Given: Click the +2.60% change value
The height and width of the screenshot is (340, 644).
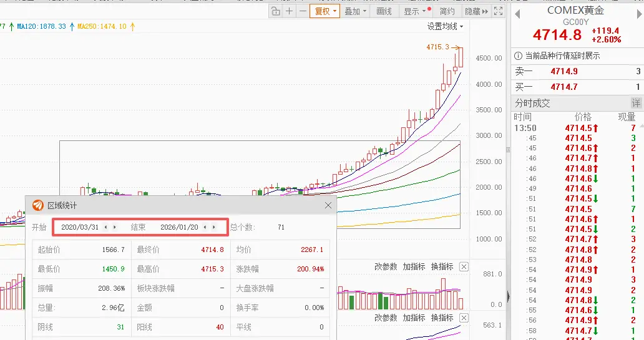Looking at the screenshot, I should pos(606,40).
